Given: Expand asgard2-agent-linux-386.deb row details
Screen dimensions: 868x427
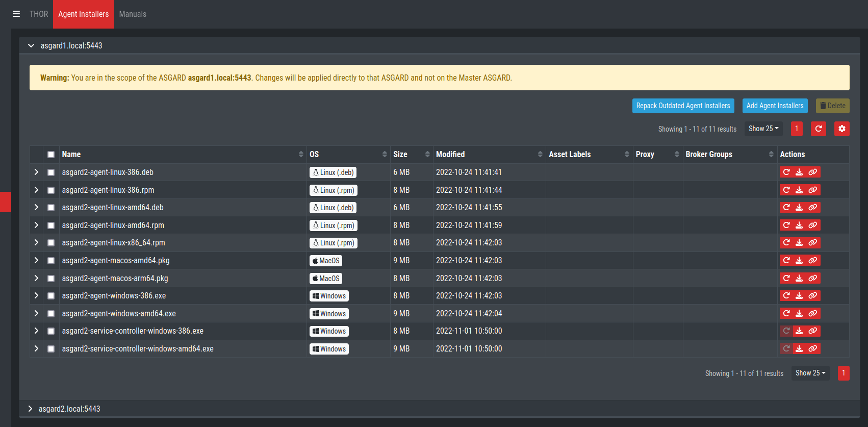Looking at the screenshot, I should (x=36, y=172).
